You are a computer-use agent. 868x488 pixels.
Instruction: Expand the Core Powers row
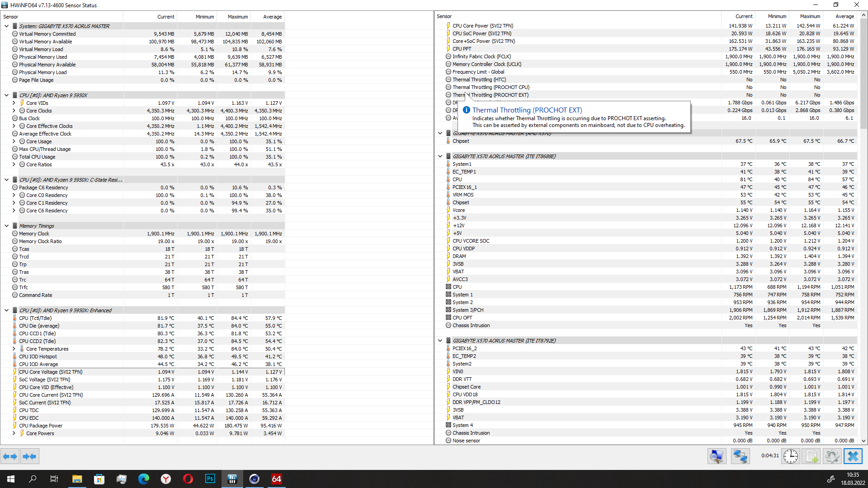click(14, 433)
